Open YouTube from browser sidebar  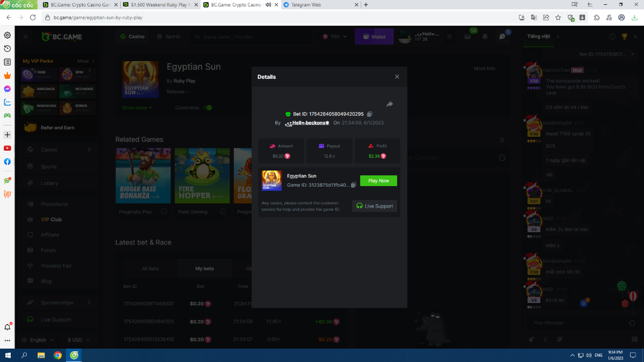tap(8, 148)
